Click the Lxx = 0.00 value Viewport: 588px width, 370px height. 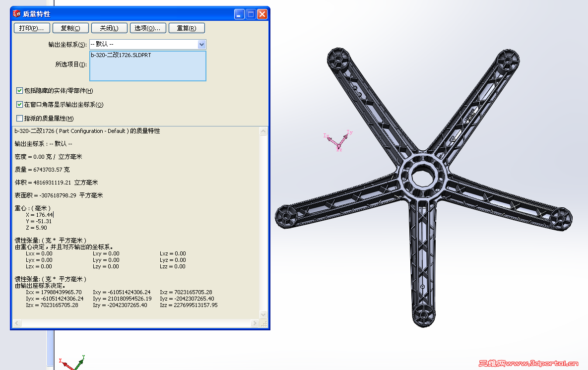(x=39, y=253)
